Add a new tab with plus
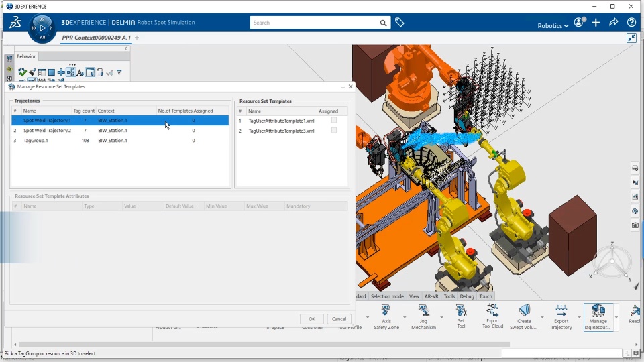Viewport: 644px width, 362px height. click(137, 38)
